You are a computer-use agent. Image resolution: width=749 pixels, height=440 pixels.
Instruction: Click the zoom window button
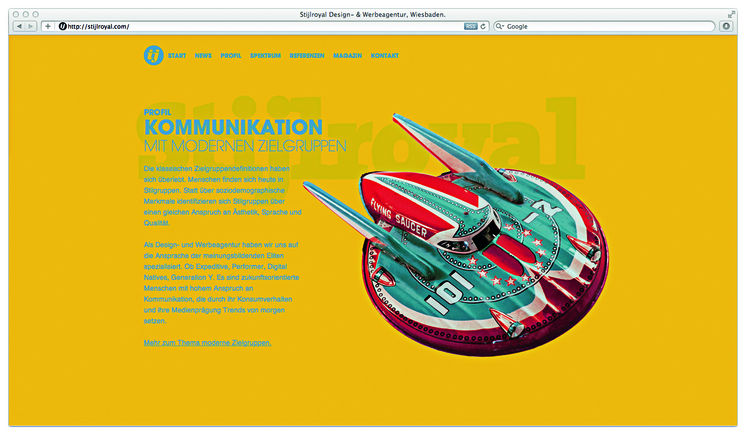(x=35, y=14)
